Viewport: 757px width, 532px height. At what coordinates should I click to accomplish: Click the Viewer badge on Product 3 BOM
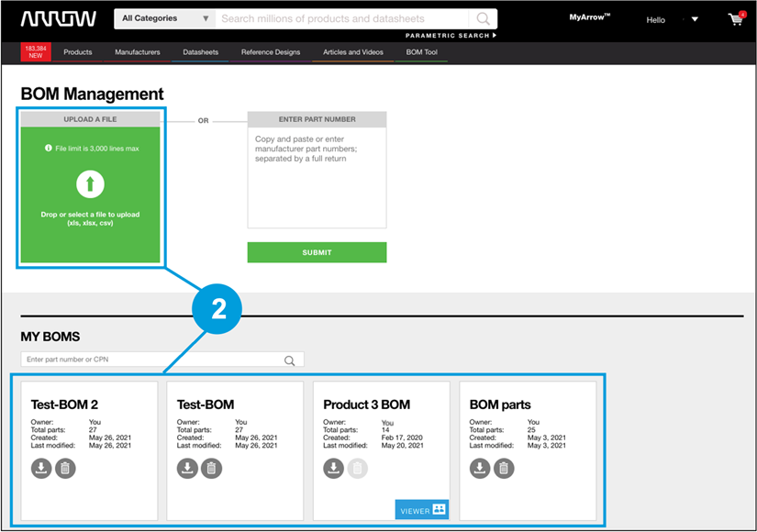point(422,509)
